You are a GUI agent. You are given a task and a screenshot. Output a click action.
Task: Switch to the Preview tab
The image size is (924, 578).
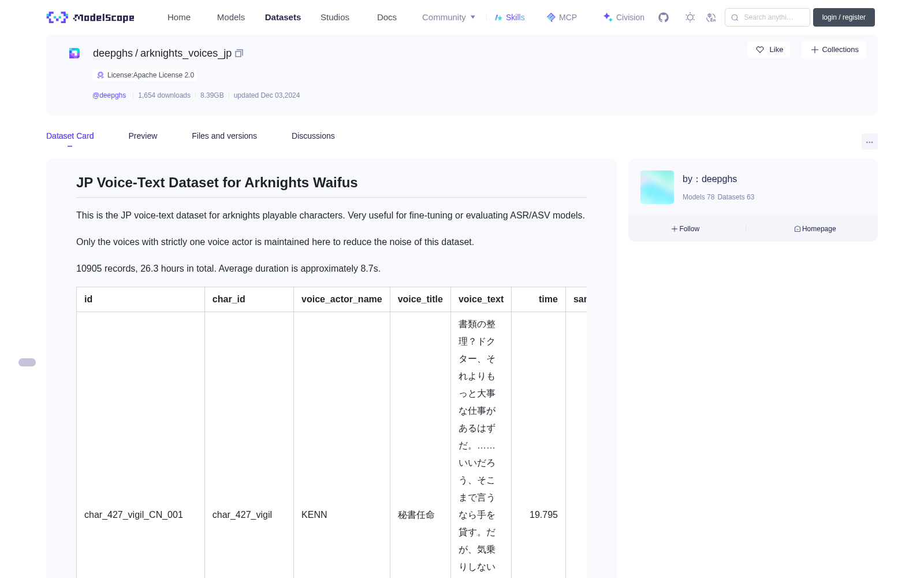click(143, 136)
